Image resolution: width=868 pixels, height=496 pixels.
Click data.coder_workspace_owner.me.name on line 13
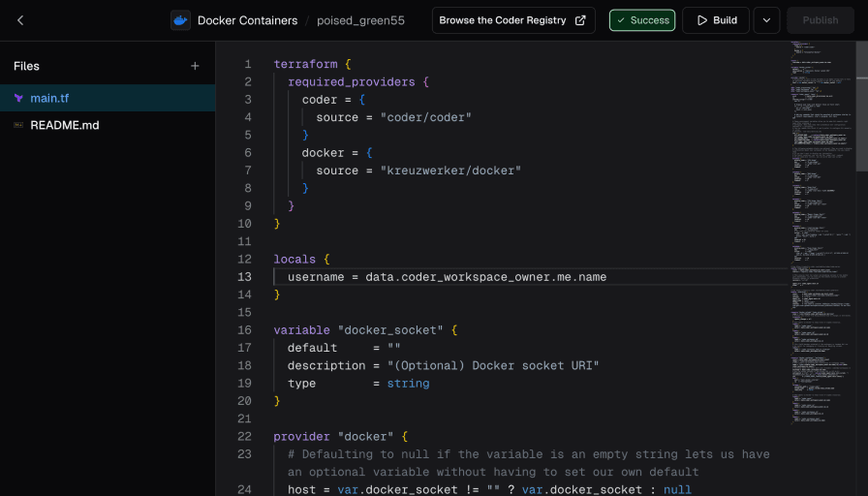486,277
